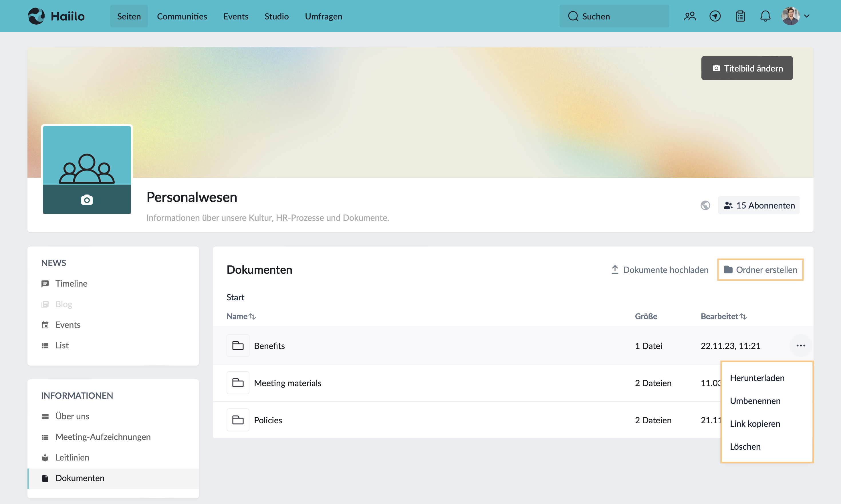Open Über uns in the sidebar
The image size is (841, 504).
tap(72, 416)
